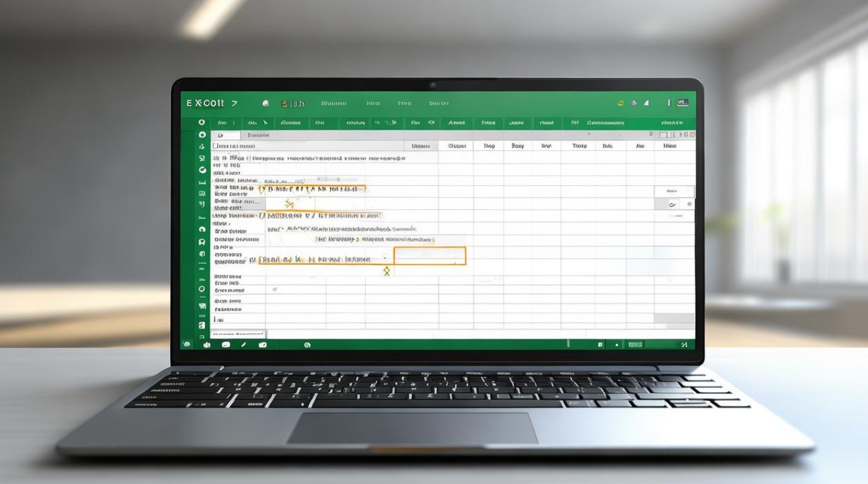The image size is (868, 484).
Task: Click the thumbs-up icon in the bottom status bar
Action: [207, 345]
